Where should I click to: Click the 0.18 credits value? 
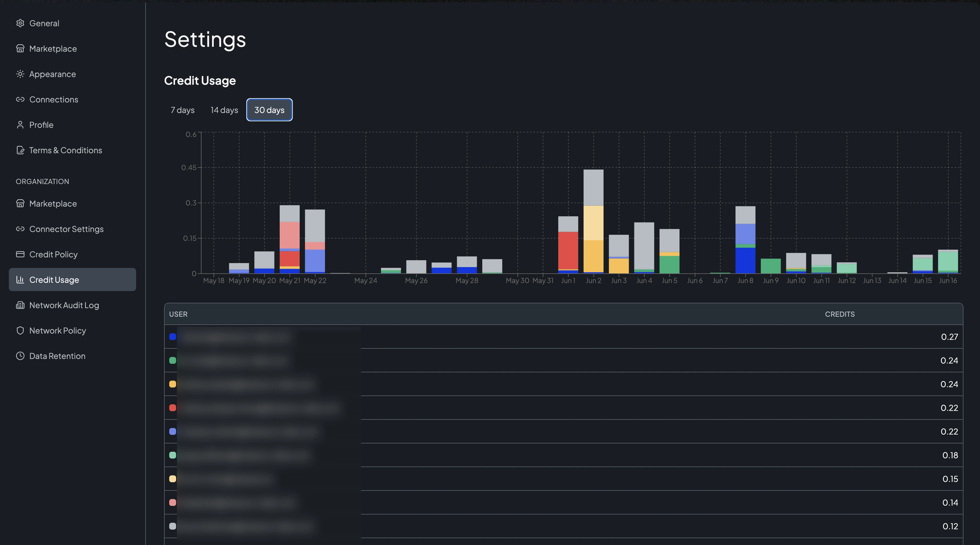[x=950, y=455]
